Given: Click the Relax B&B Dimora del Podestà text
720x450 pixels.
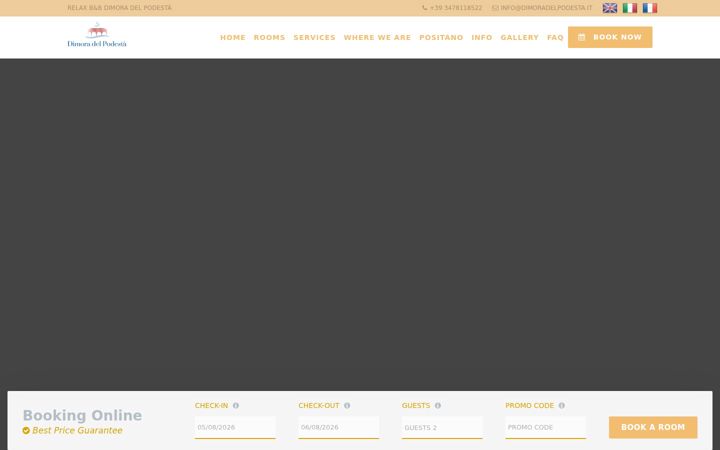Looking at the screenshot, I should [119, 8].
